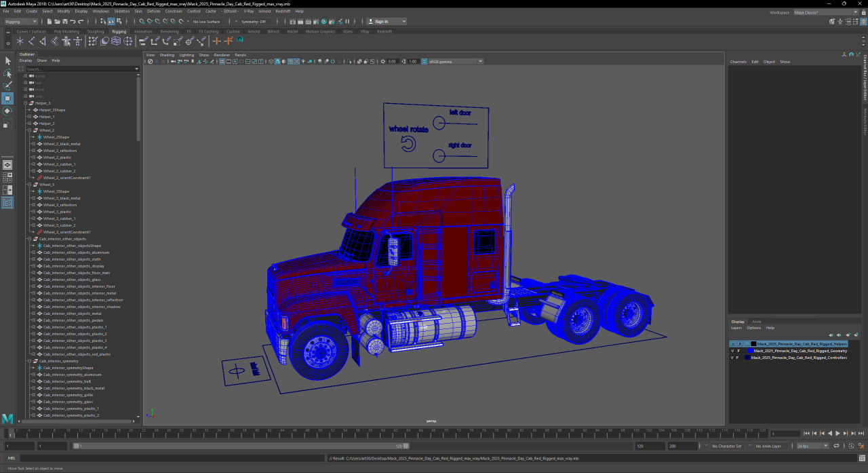This screenshot has height=473, width=868.
Task: Toggle visibility V of Geometry layer
Action: [732, 351]
